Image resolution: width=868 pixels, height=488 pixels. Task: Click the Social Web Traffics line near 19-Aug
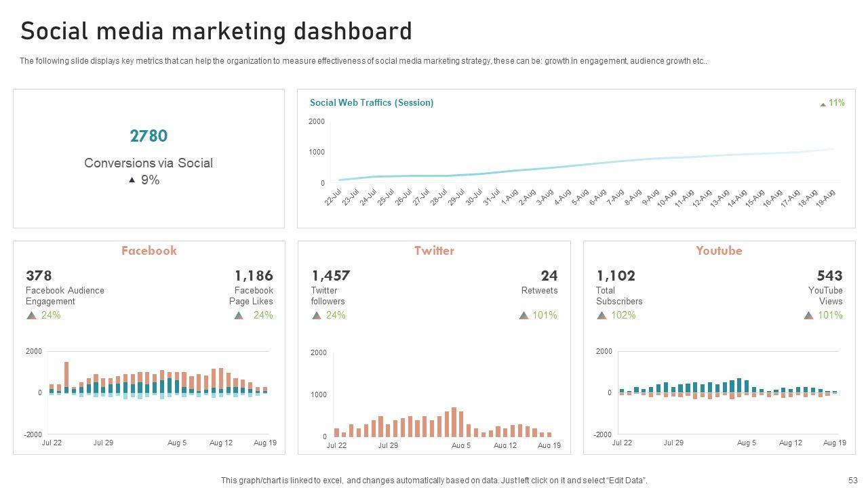[831, 150]
